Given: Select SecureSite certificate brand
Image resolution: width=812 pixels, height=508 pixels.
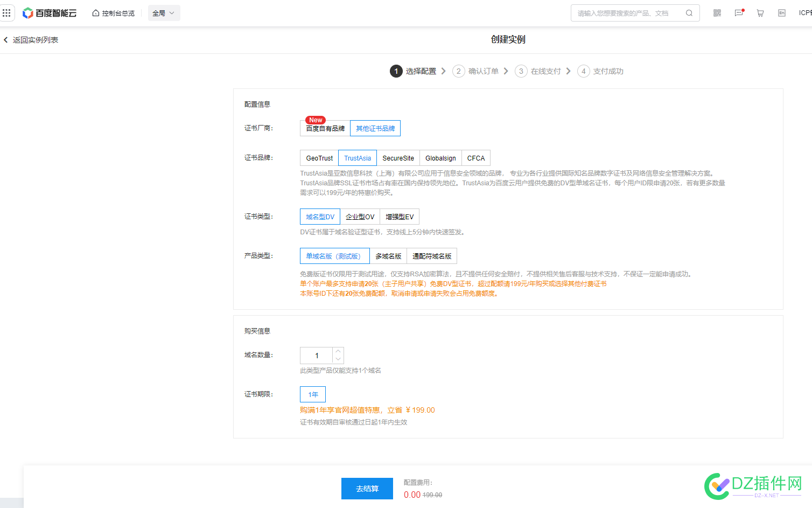Looking at the screenshot, I should coord(398,158).
